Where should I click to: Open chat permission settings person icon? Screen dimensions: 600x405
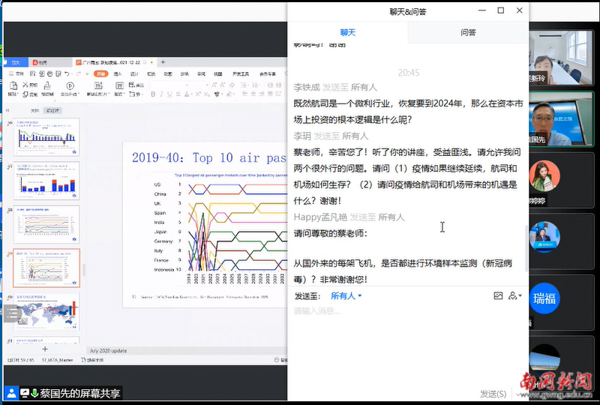(x=514, y=296)
